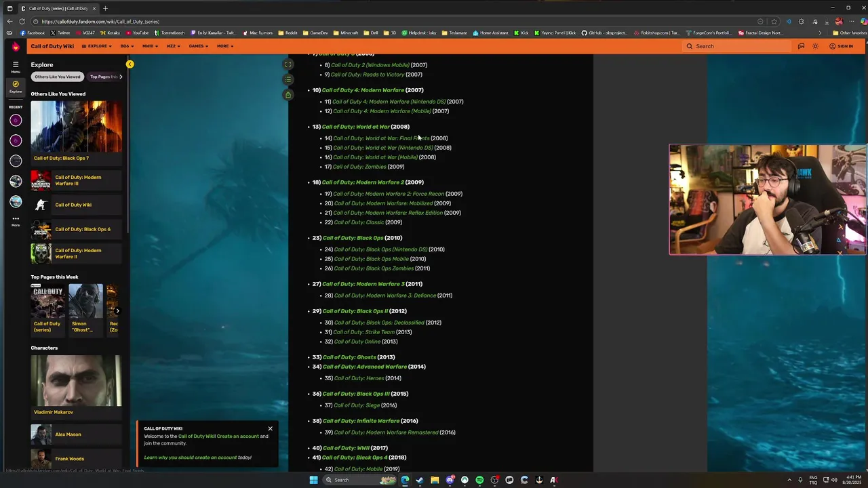The height and width of the screenshot is (488, 868).
Task: Open Call of Duty Wiki header title
Action: (52, 46)
